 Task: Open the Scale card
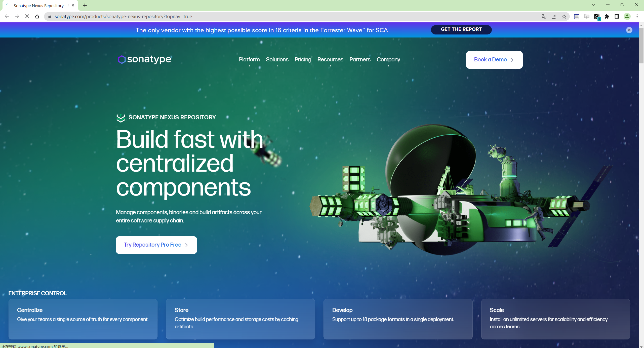click(555, 319)
